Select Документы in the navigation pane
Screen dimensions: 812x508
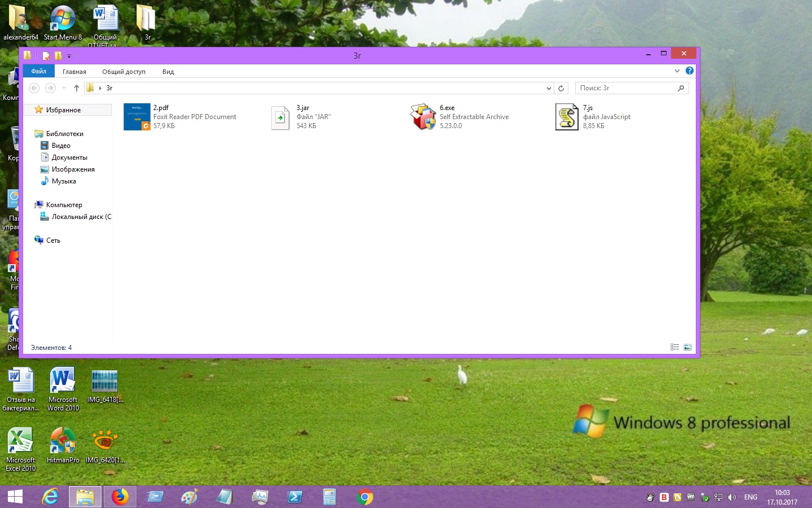(69, 157)
